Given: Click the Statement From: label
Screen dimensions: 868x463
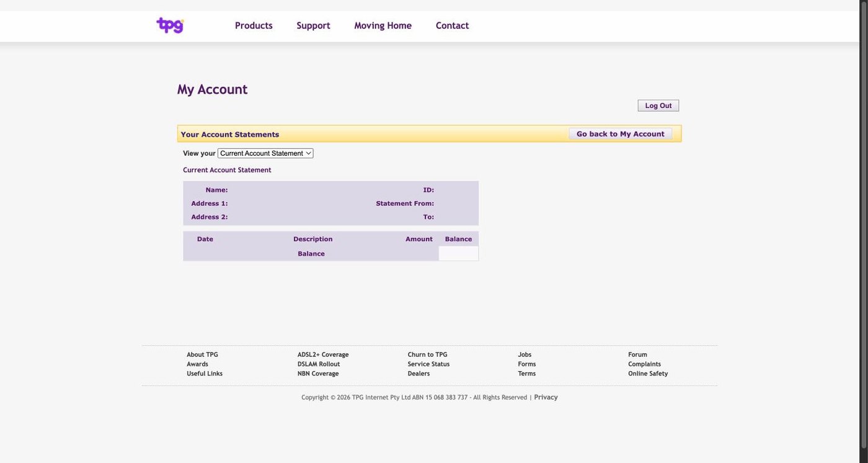Looking at the screenshot, I should pyautogui.click(x=405, y=204).
